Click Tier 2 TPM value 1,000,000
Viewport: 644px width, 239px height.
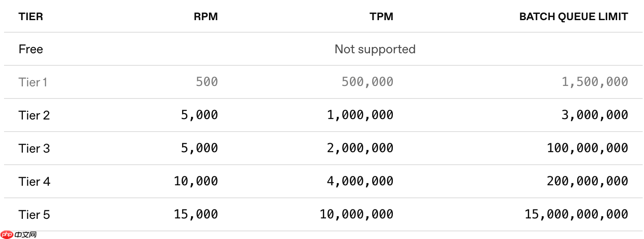click(360, 115)
